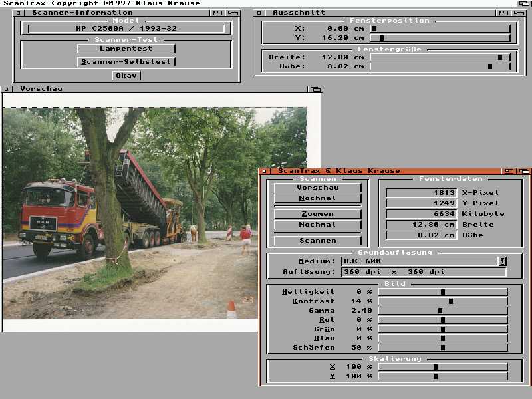Click the Zoomen button
Image resolution: width=532 pixels, height=399 pixels.
click(318, 214)
